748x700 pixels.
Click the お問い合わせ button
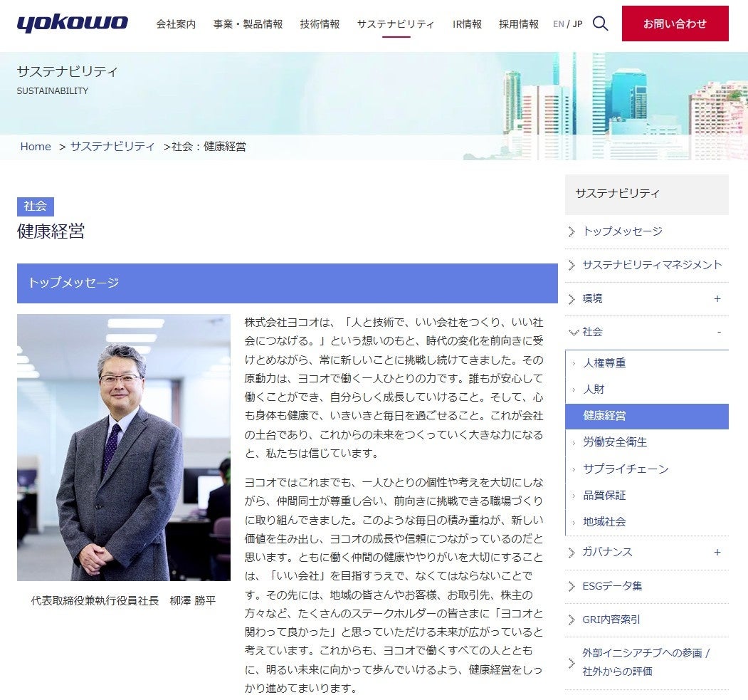pos(675,23)
